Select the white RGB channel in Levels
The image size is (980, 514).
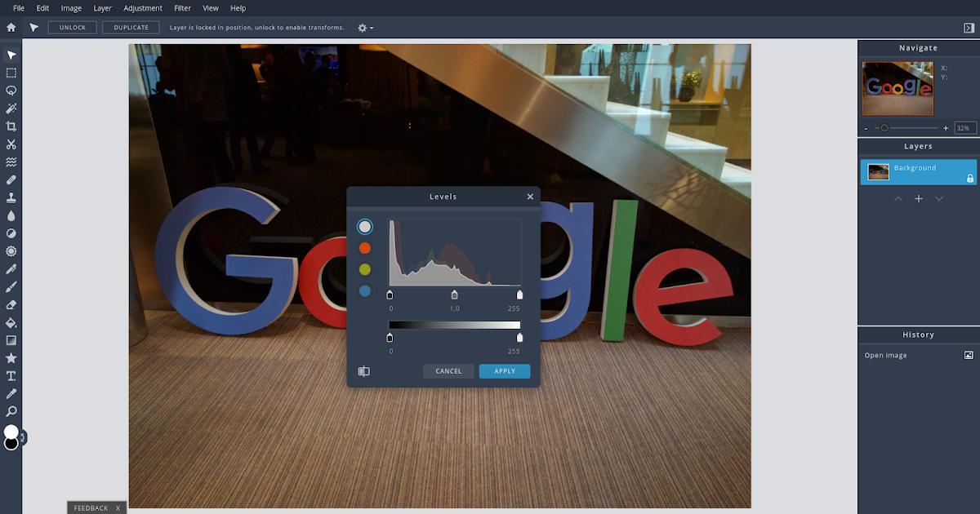pos(365,227)
